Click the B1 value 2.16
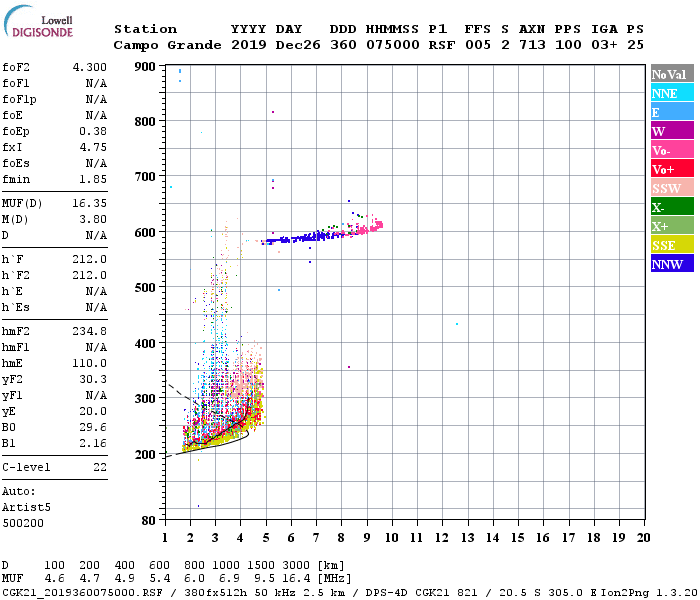 point(93,443)
